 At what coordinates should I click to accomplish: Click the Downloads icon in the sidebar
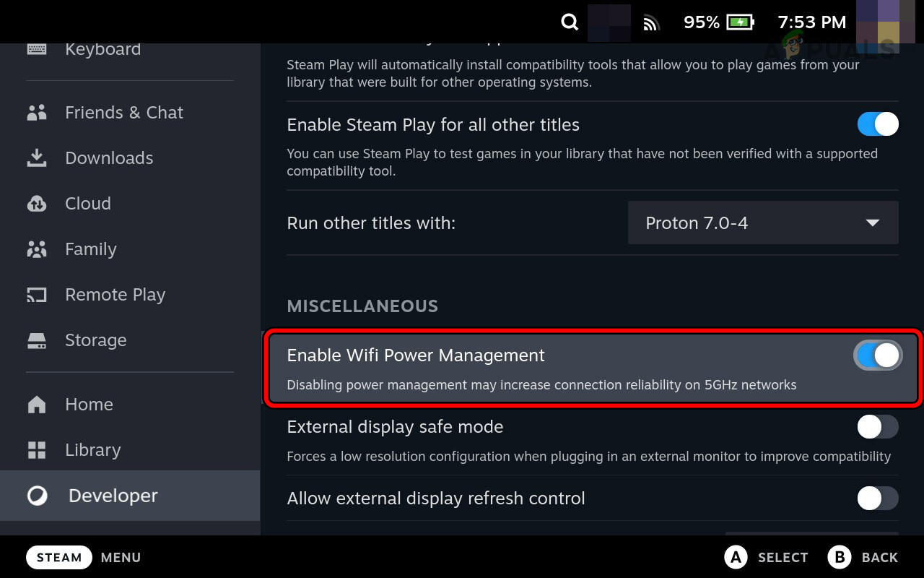coord(36,158)
